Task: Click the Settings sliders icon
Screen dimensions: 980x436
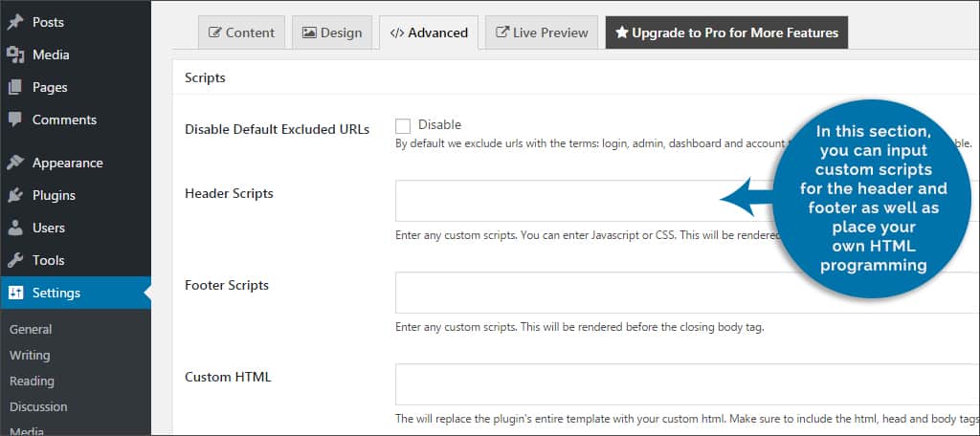Action: pos(15,293)
